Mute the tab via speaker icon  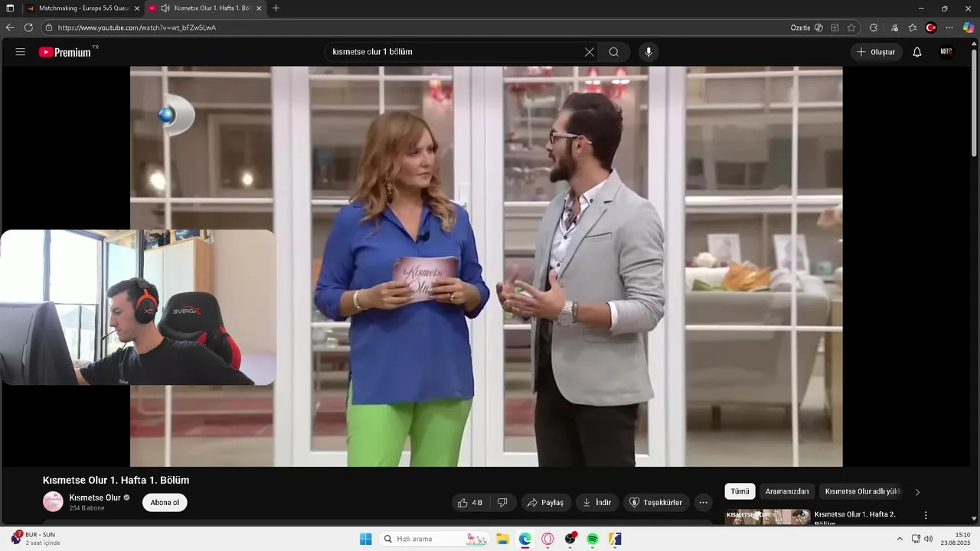click(x=165, y=8)
